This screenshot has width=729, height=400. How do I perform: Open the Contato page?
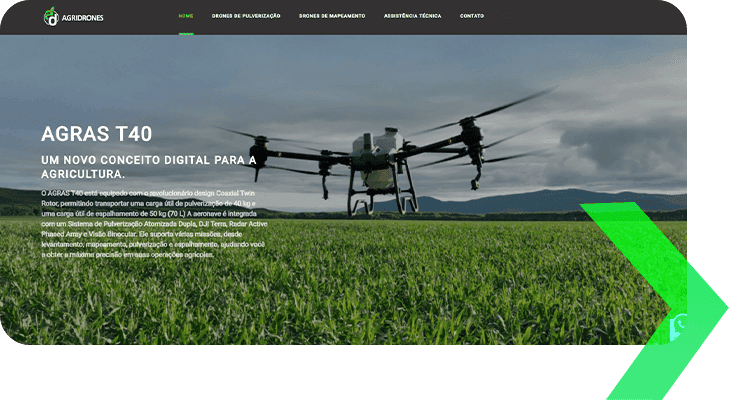[x=472, y=16]
